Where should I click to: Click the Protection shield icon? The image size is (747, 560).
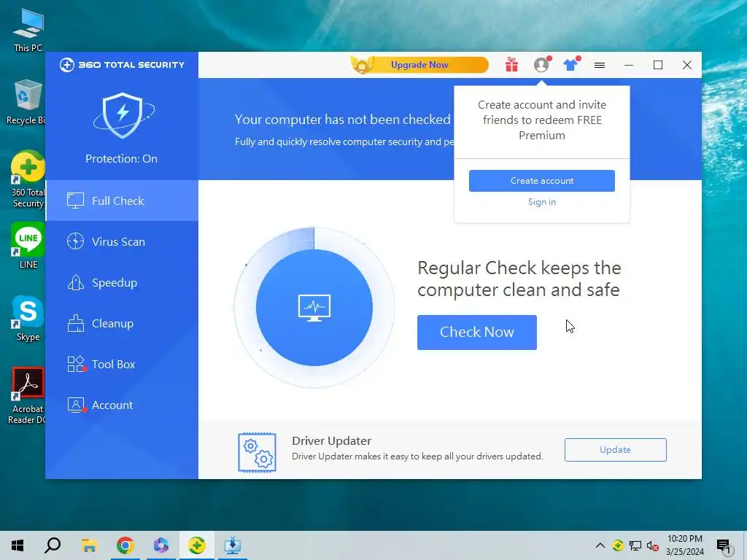[x=123, y=116]
